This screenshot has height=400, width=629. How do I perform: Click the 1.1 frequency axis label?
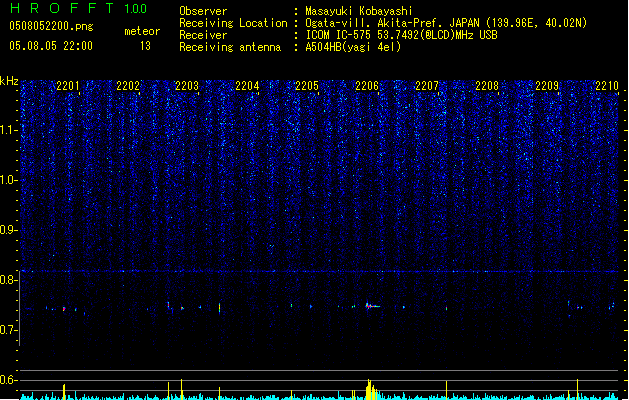(x=8, y=130)
